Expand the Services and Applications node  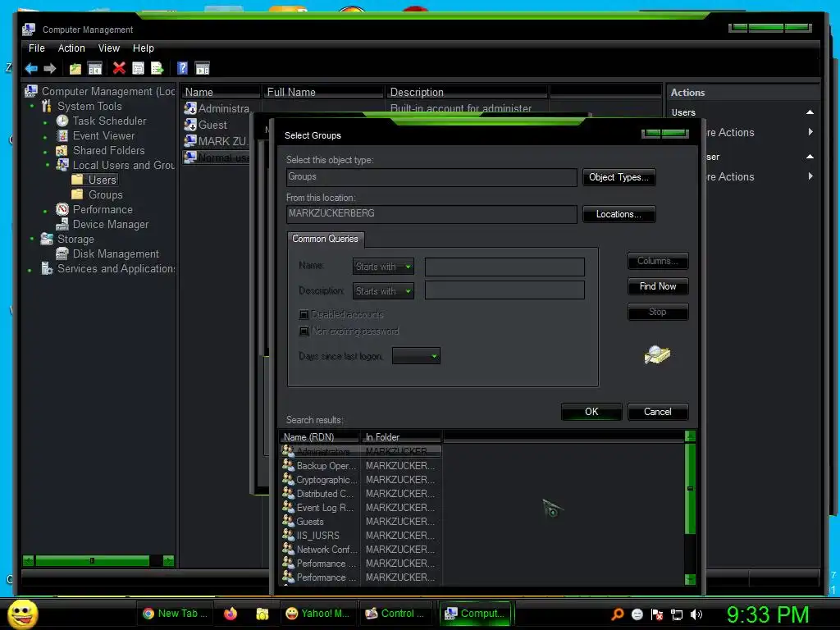tap(30, 270)
